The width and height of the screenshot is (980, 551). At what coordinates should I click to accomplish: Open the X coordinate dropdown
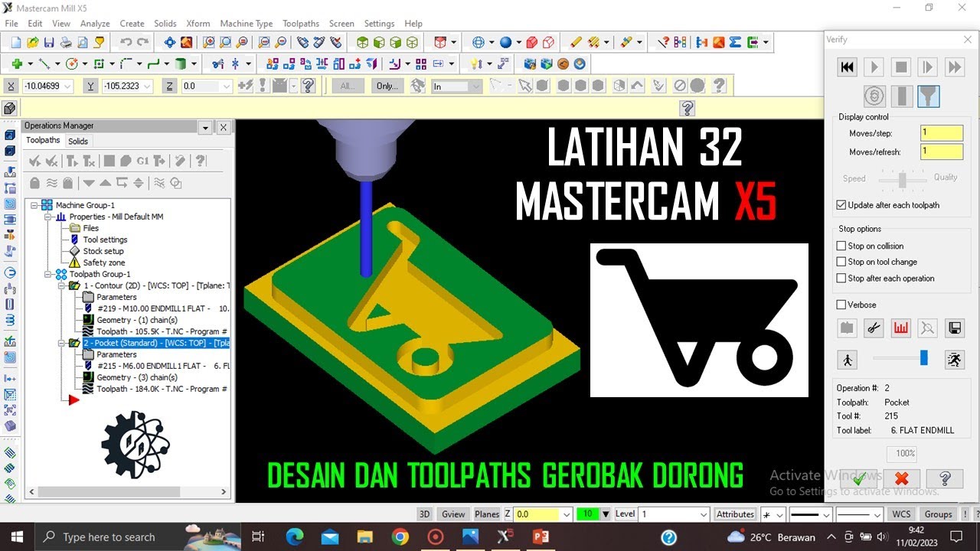67,86
